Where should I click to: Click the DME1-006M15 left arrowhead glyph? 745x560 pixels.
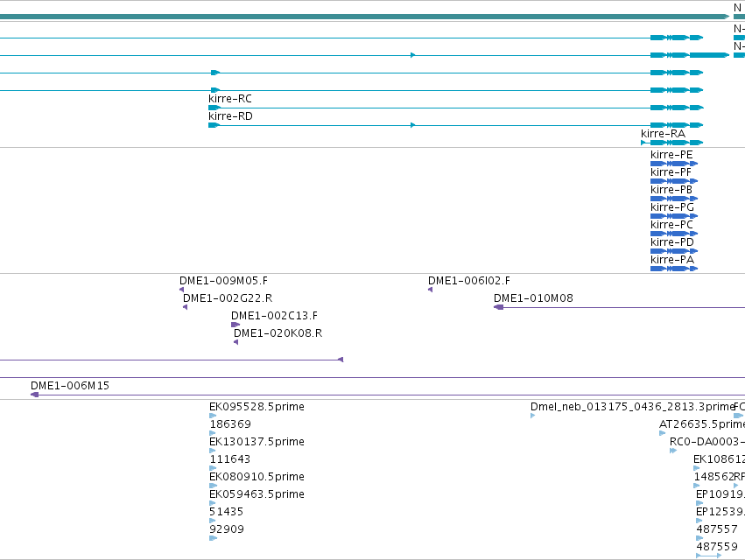click(35, 395)
